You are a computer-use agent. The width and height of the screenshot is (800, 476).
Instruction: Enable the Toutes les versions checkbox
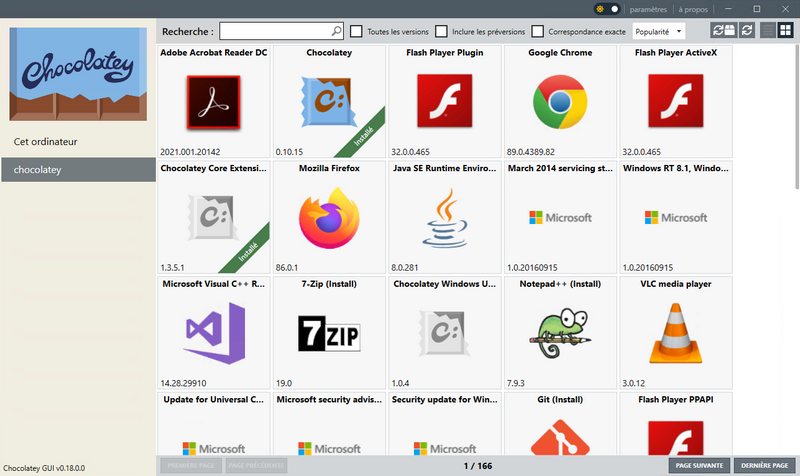pyautogui.click(x=357, y=31)
